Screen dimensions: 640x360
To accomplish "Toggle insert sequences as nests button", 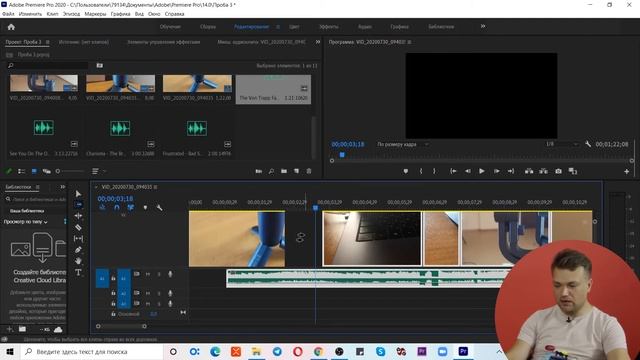I will (x=102, y=208).
